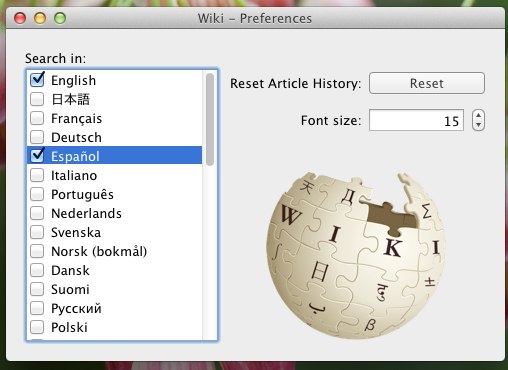The width and height of the screenshot is (508, 370).
Task: Select the Nederlands row label
Action: point(86,213)
